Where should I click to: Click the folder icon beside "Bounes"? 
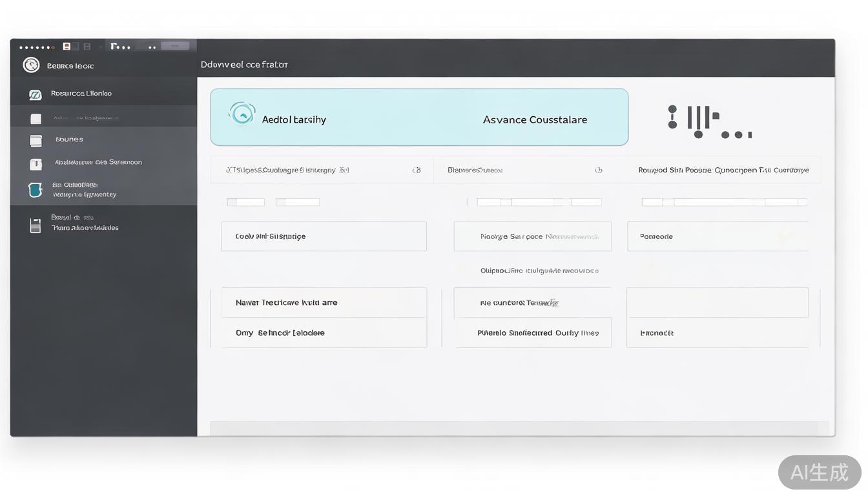36,141
